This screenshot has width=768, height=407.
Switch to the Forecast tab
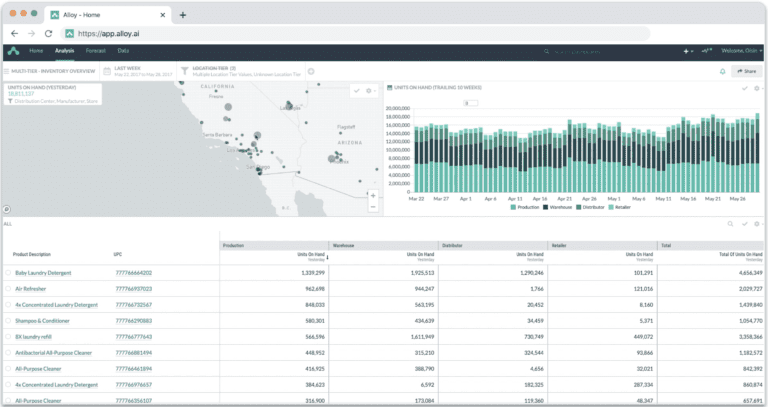[x=95, y=50]
